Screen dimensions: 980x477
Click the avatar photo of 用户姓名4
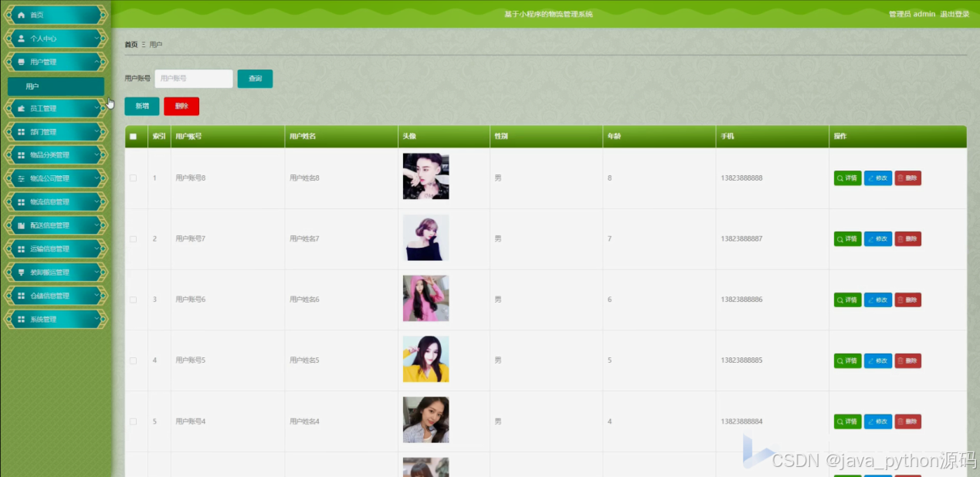point(426,420)
